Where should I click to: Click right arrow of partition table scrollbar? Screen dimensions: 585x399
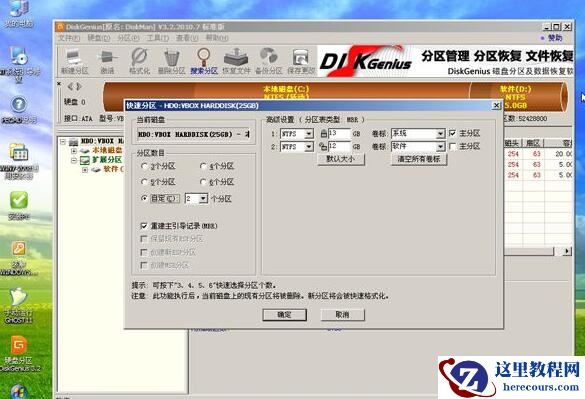567,251
